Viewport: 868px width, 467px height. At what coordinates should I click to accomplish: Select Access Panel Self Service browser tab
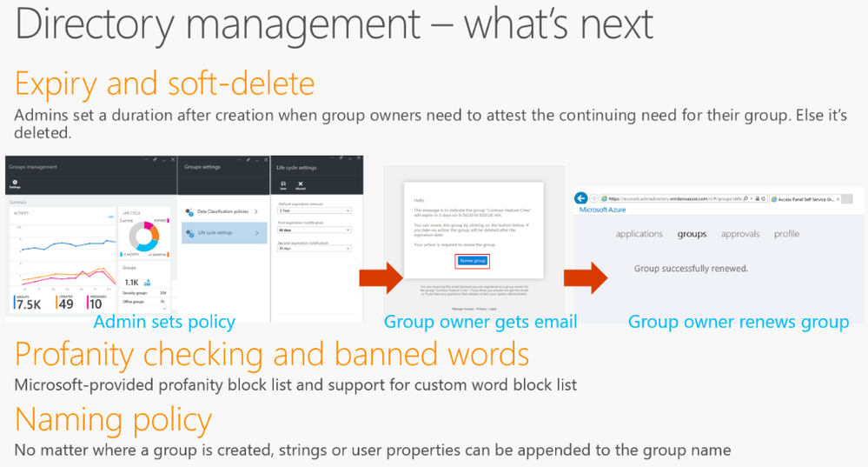805,199
